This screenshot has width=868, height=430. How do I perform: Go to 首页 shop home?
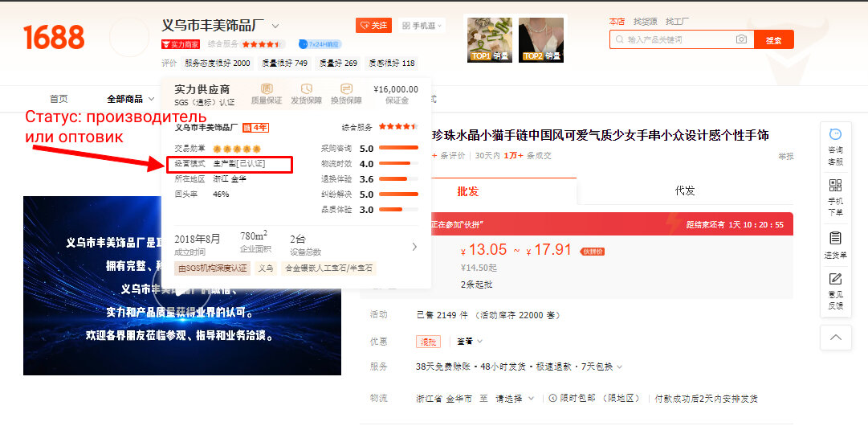click(59, 99)
